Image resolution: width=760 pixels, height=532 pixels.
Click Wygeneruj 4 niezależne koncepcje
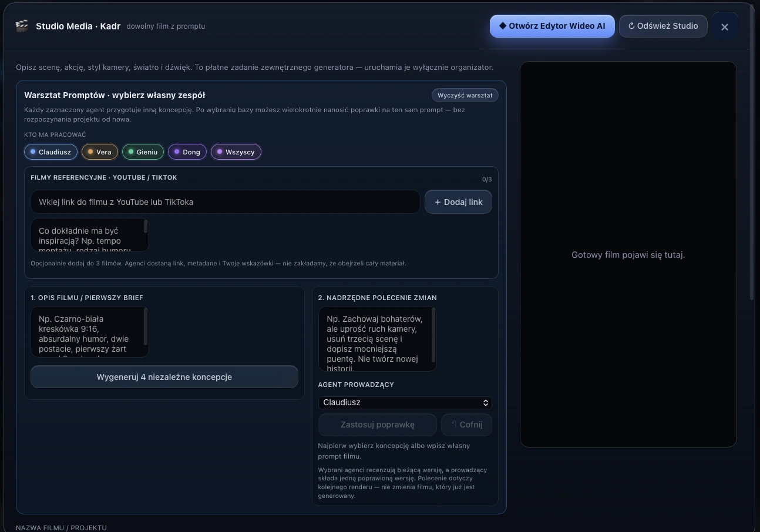(x=164, y=377)
